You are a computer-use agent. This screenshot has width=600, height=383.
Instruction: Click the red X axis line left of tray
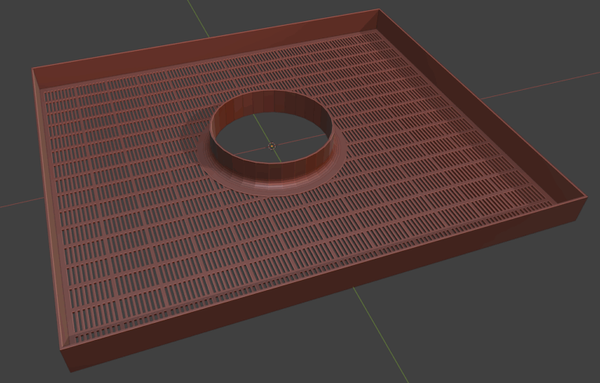[21, 203]
